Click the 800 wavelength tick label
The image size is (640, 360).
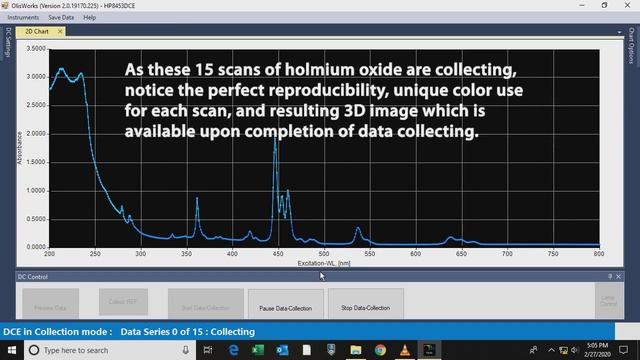click(599, 254)
